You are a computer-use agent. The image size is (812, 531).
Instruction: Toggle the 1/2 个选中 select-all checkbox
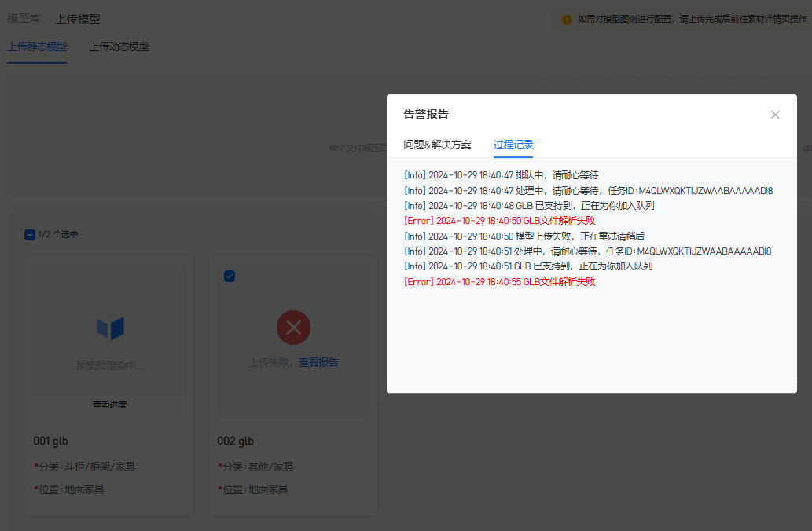[30, 234]
